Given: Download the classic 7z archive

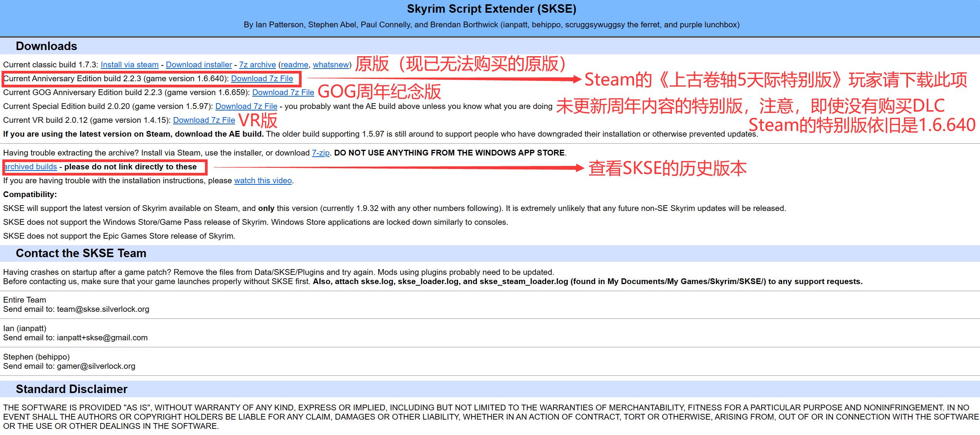Looking at the screenshot, I should tap(257, 65).
